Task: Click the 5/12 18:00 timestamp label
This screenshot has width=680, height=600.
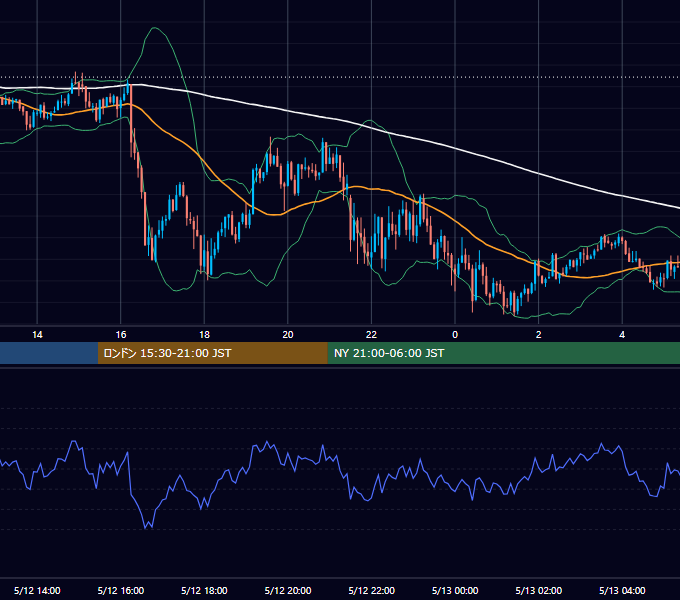Action: 204,590
